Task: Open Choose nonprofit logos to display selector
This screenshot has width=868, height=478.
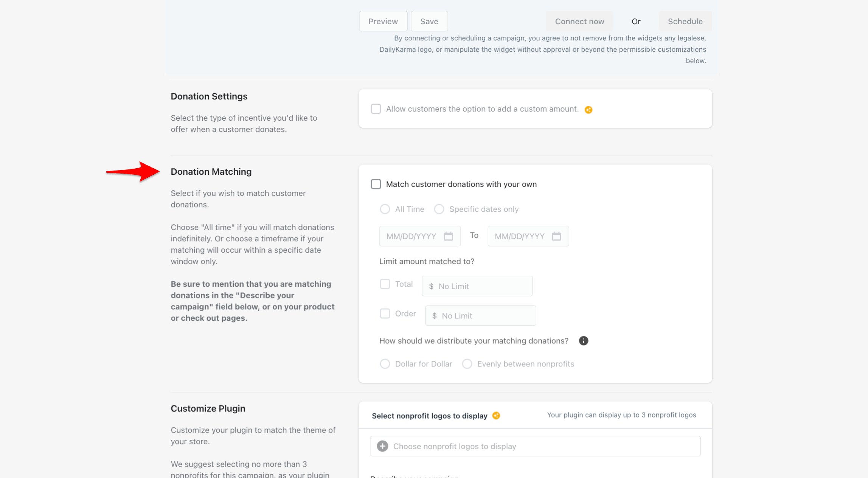Action: (x=535, y=446)
